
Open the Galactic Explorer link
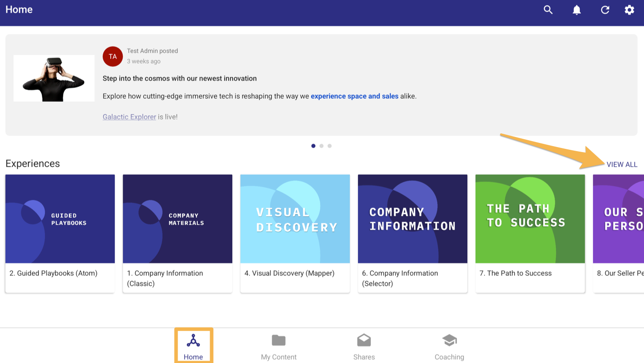coord(129,117)
